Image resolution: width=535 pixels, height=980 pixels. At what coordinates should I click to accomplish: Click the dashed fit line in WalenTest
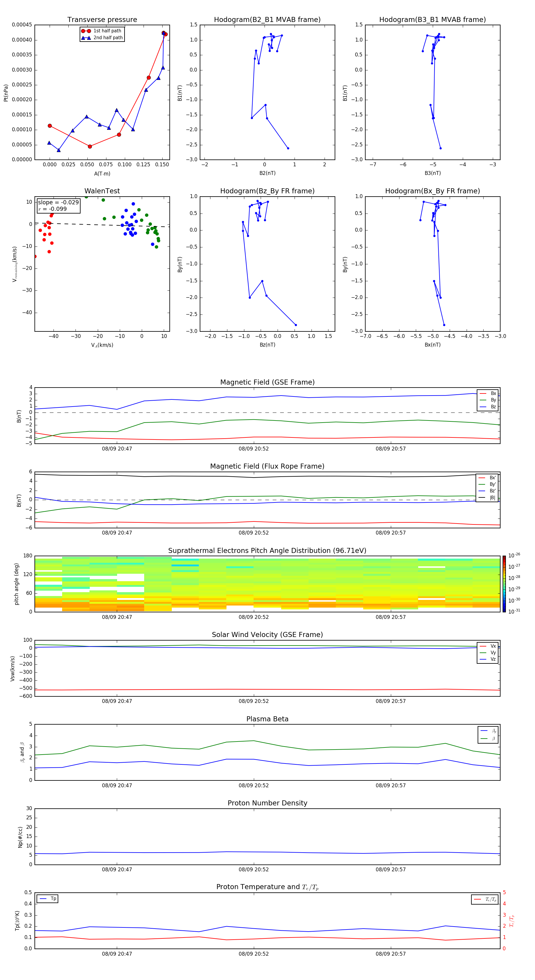(102, 225)
